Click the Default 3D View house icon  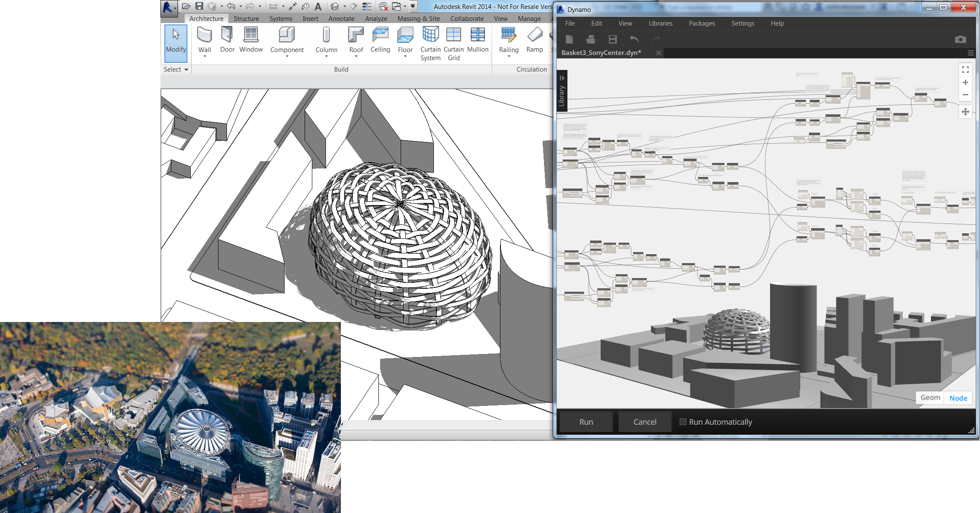tap(335, 6)
